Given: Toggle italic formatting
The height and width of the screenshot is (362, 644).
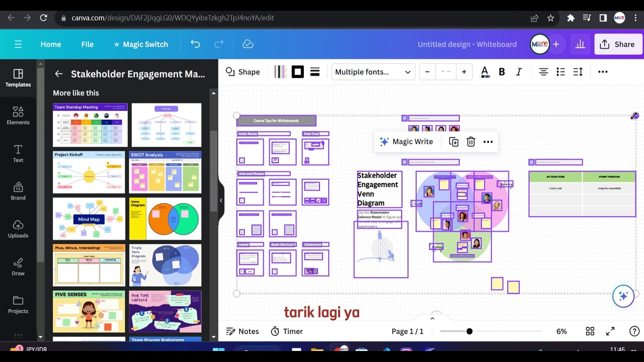Looking at the screenshot, I should pos(519,71).
